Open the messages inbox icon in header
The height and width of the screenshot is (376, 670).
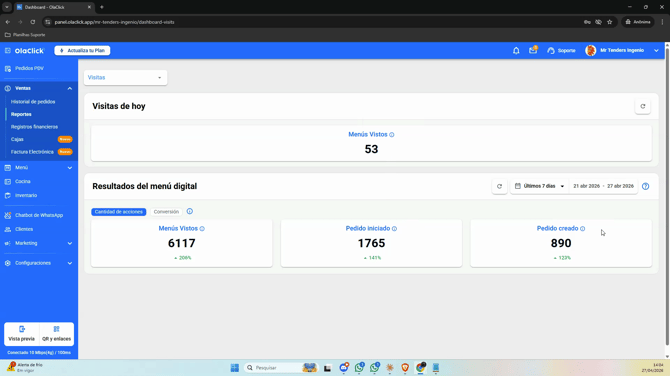[533, 50]
